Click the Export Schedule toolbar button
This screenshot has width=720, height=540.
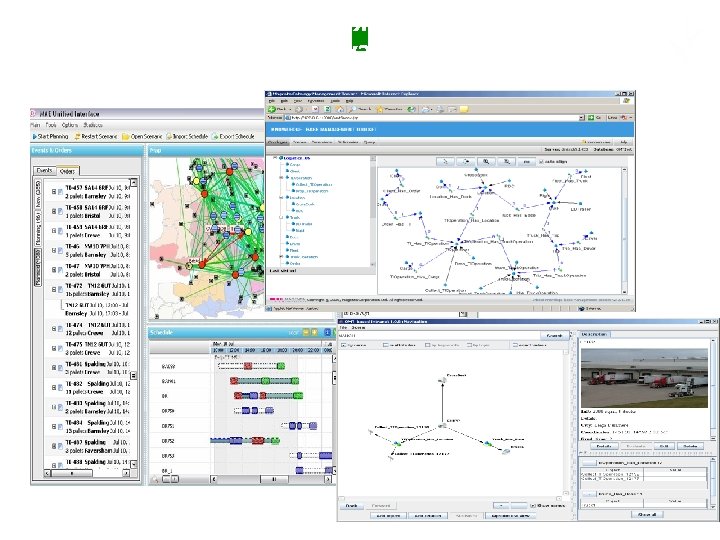[233, 136]
